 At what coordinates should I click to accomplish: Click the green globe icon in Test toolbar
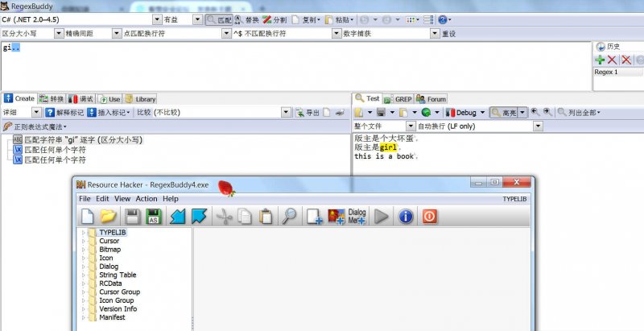click(426, 113)
